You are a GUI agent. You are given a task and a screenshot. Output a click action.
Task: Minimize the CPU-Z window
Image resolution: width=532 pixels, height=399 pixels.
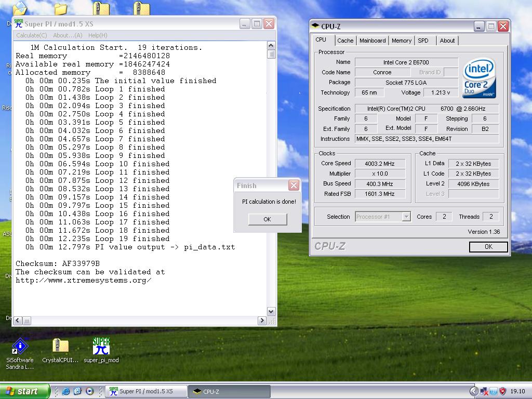[478, 26]
